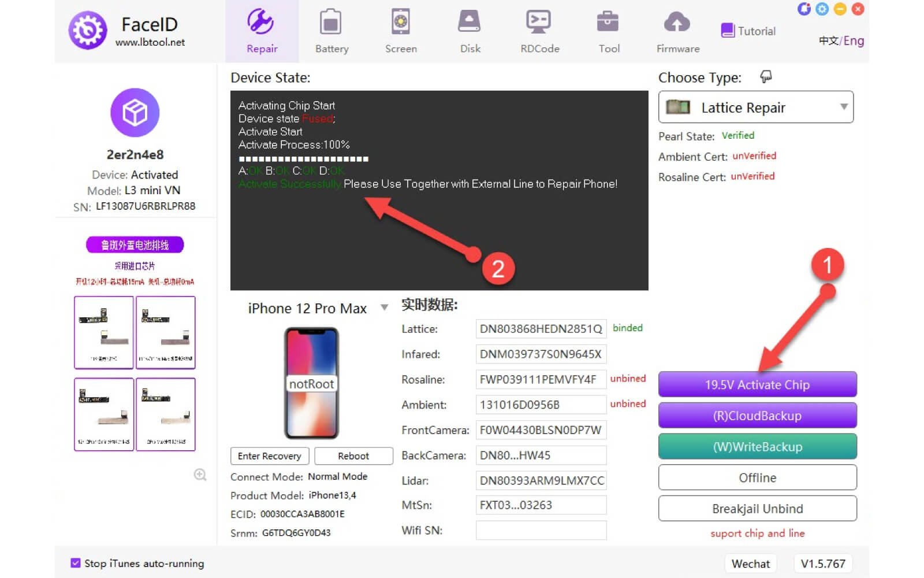Click the www.lbtool.net website text

(x=150, y=42)
